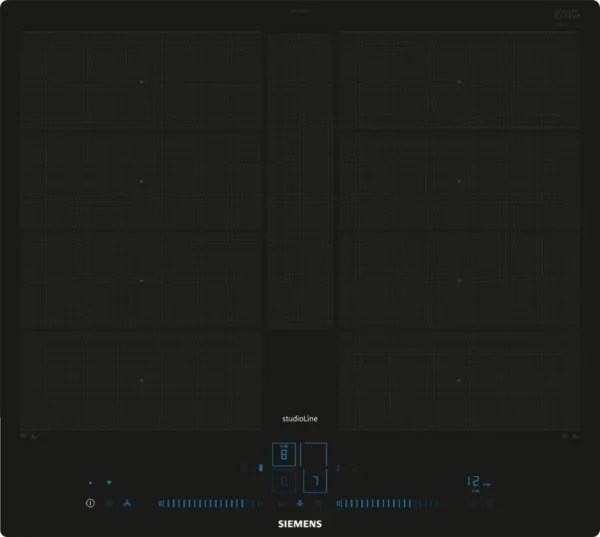Select the zone display showing 8
Screen dimensions: 600x537
tap(284, 455)
